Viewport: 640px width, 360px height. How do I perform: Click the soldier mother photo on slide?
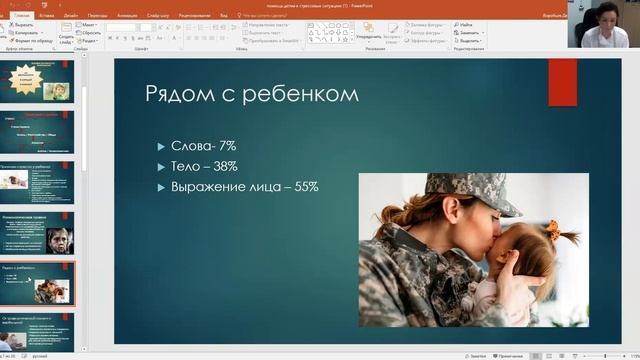(473, 250)
